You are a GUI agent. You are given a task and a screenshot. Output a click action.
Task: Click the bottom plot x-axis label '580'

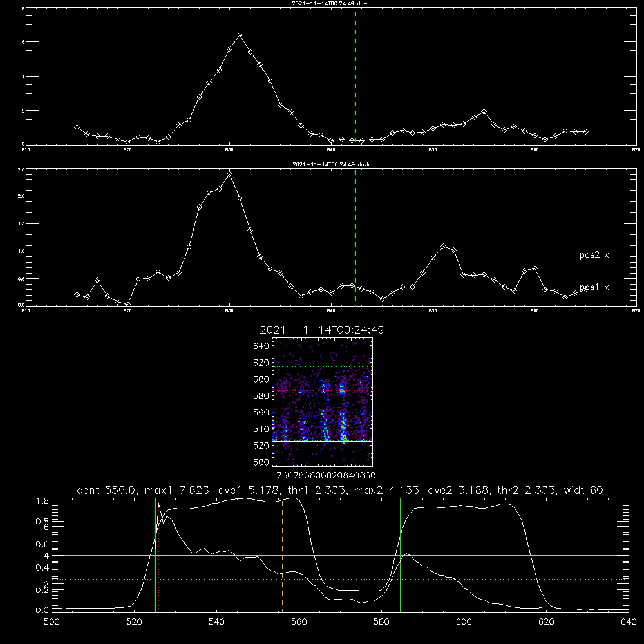(381, 622)
